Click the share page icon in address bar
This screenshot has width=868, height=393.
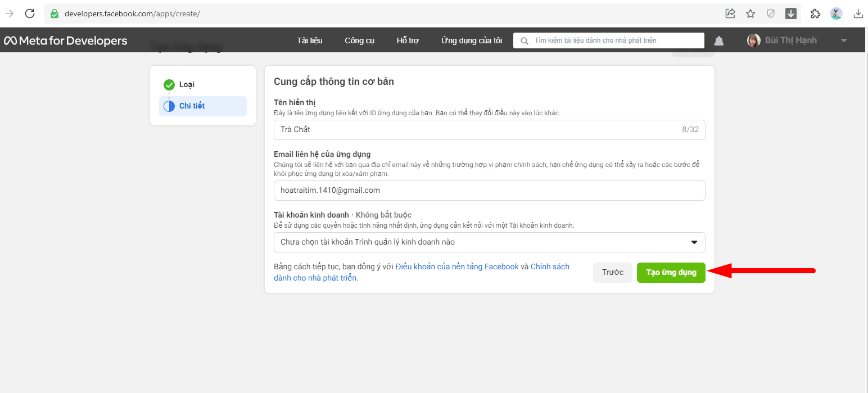click(730, 13)
